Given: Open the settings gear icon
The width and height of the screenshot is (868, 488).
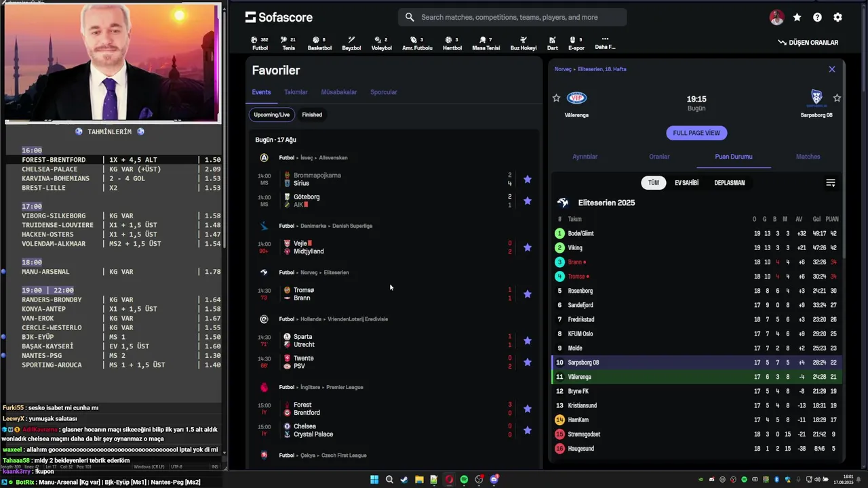Looking at the screenshot, I should [x=838, y=18].
